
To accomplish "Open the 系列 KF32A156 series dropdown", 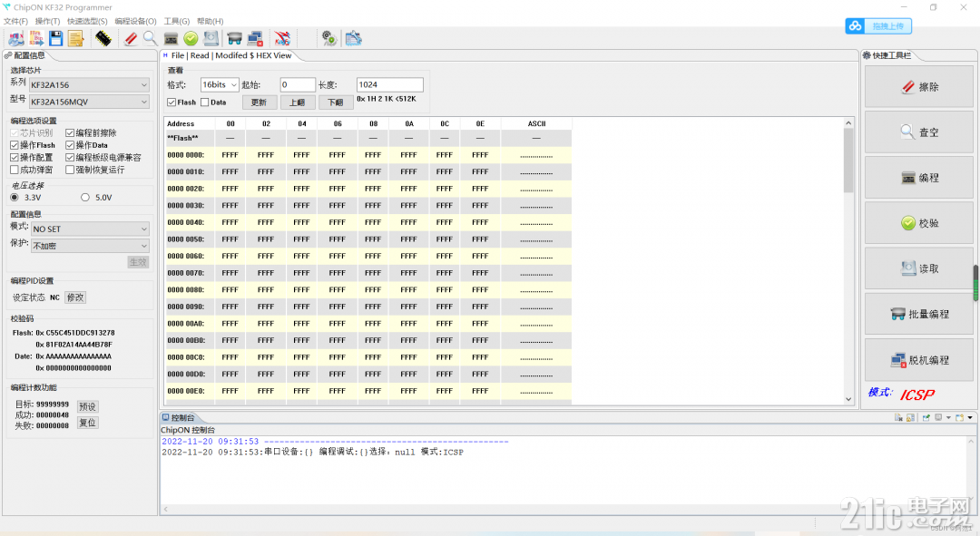I will (89, 85).
